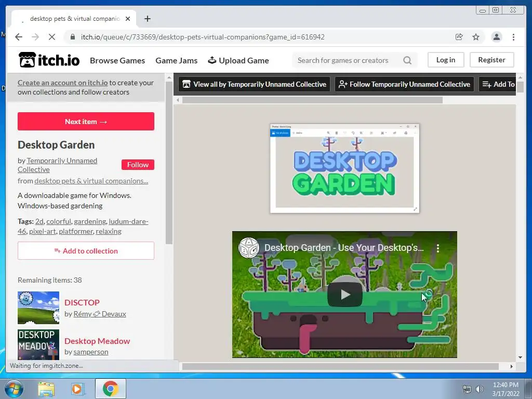
Task: Click bottom horizontal scrollbar right arrow
Action: click(x=512, y=366)
